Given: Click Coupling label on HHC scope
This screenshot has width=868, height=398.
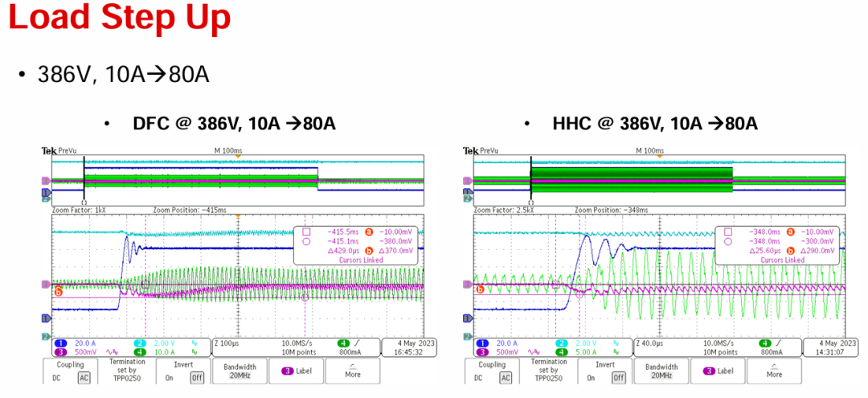Looking at the screenshot, I should pos(492,365).
